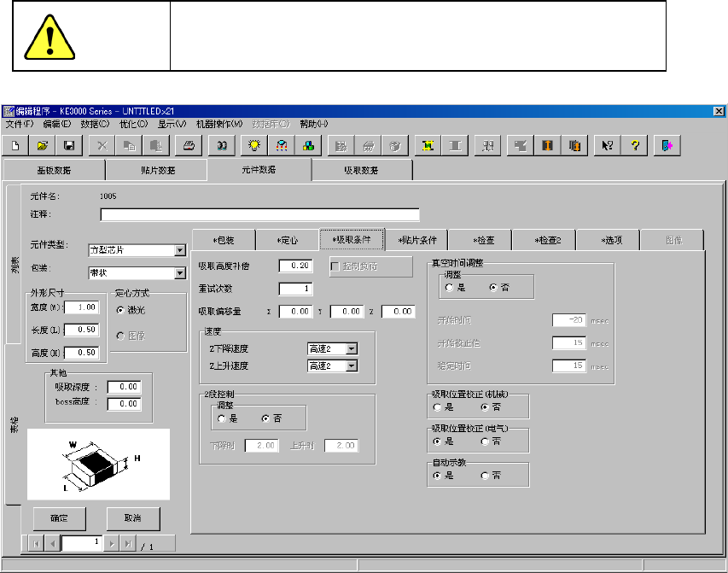Click the 重试次数 value field
The height and width of the screenshot is (573, 728).
[x=296, y=289]
